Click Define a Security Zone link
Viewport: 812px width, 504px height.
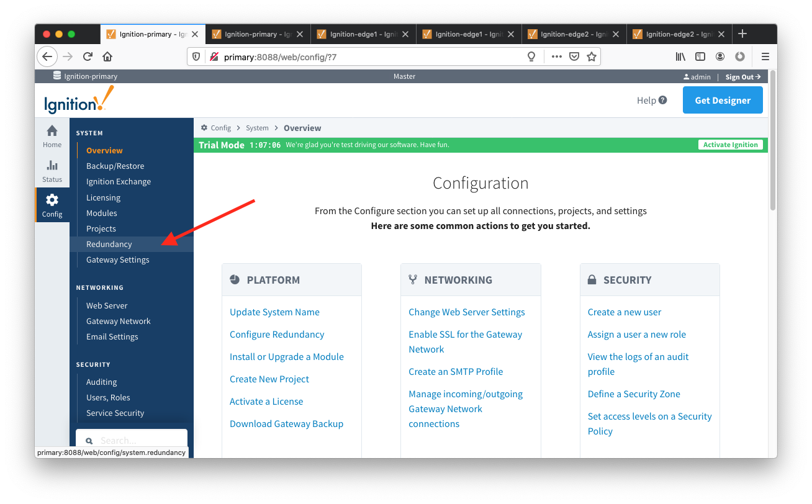coord(634,394)
